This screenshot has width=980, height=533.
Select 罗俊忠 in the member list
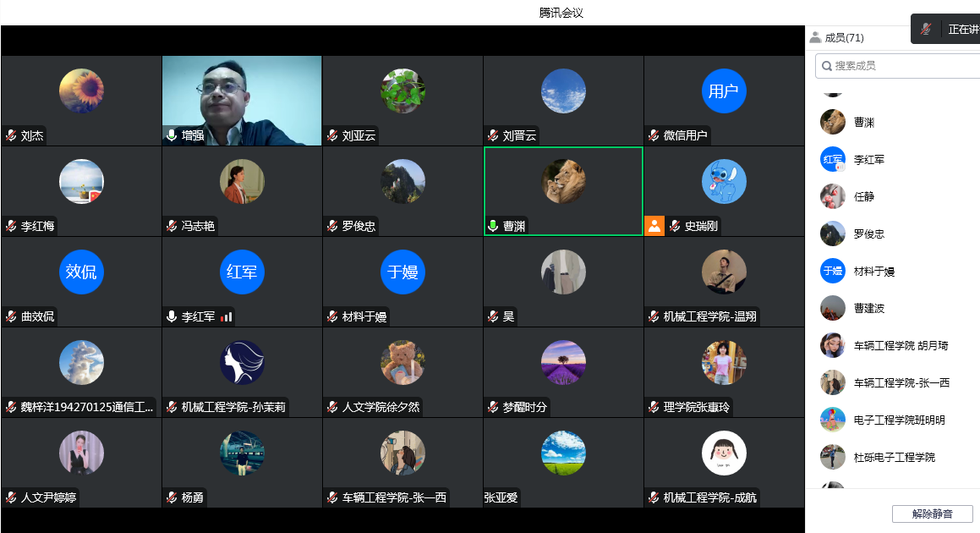868,234
